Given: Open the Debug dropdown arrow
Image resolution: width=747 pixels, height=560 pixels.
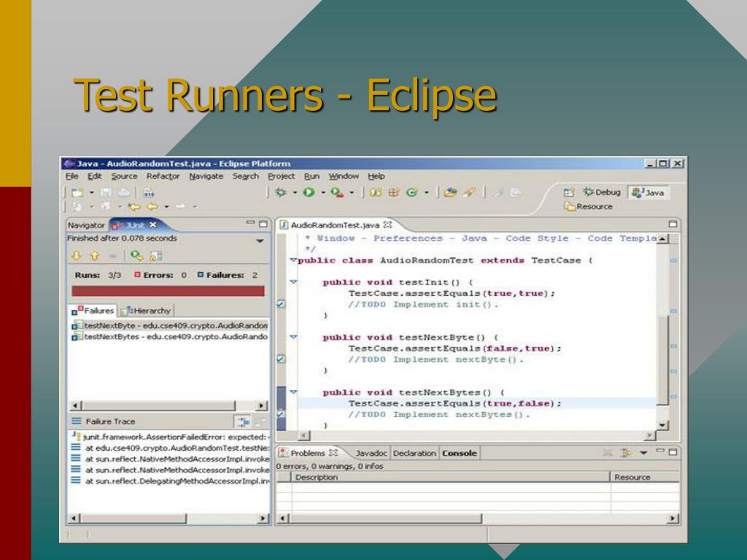Looking at the screenshot, I should 295,192.
